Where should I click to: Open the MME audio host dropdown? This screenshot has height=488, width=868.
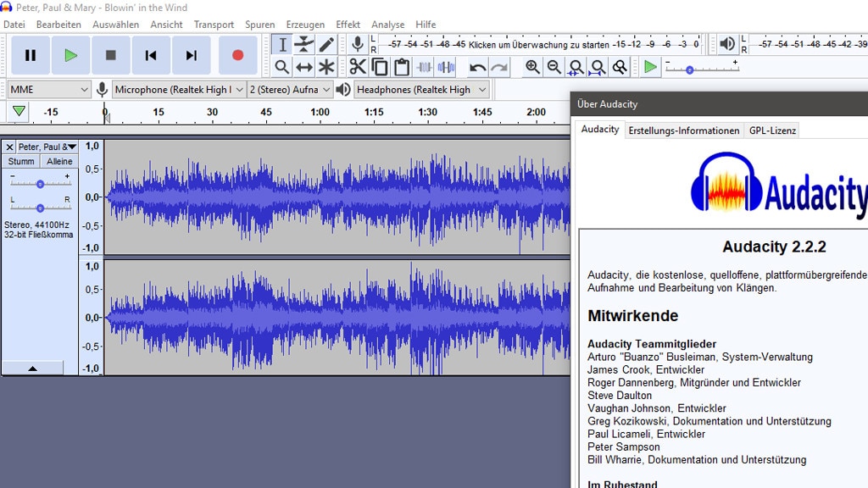[x=47, y=89]
